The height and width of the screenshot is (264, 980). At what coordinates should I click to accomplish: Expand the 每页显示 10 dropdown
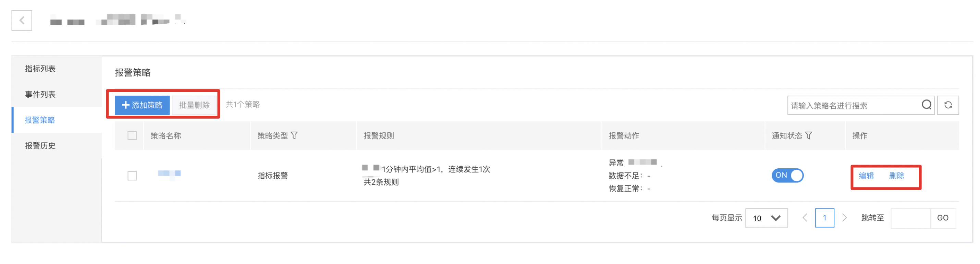tap(766, 218)
